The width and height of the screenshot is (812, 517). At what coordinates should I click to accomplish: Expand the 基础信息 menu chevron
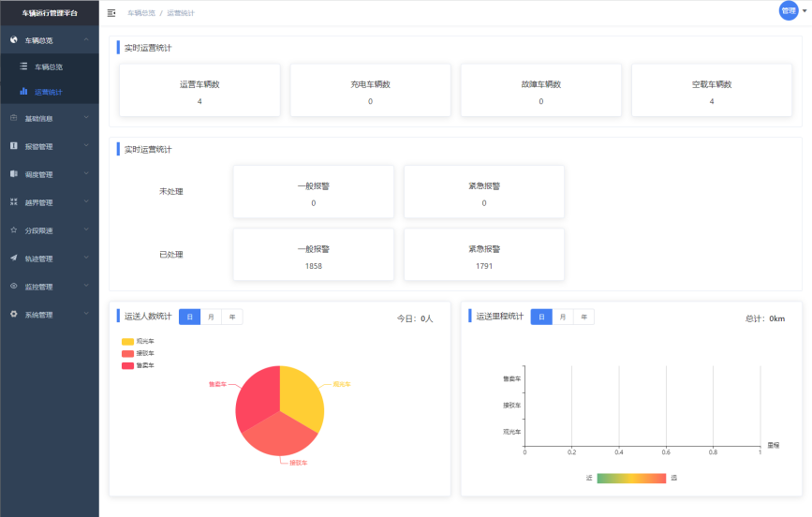tap(86, 118)
